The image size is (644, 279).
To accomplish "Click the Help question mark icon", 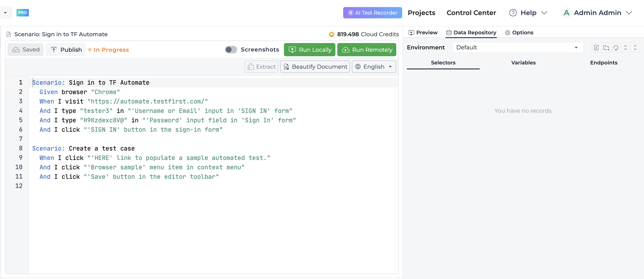I will pos(513,13).
